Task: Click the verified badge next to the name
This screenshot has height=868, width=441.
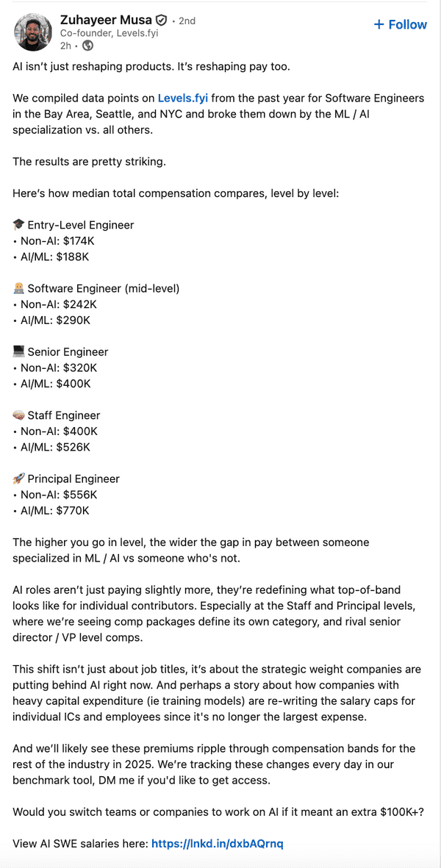Action: click(x=161, y=21)
